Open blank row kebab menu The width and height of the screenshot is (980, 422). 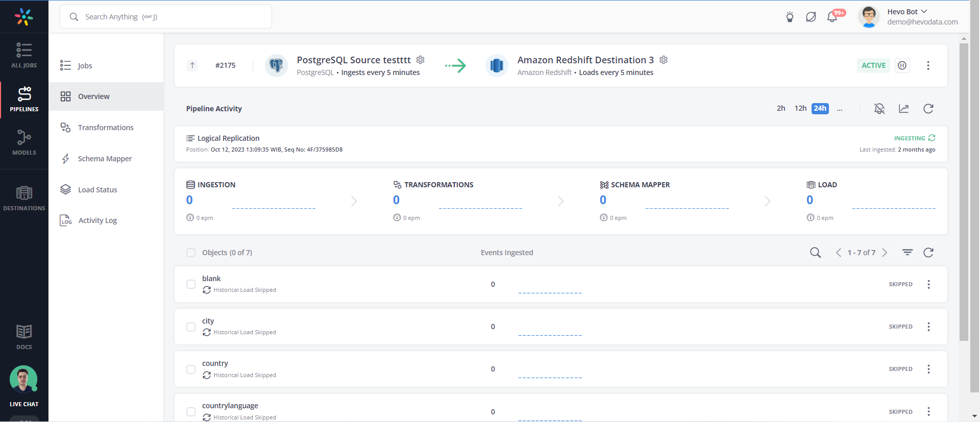click(928, 284)
